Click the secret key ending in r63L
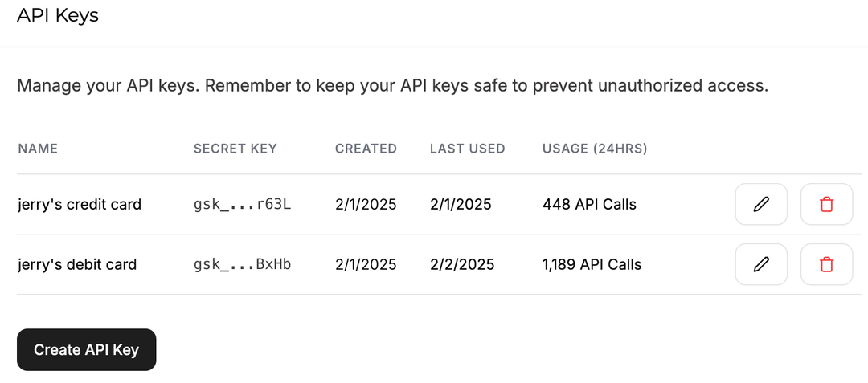Screen dimensions: 868x383 point(242,205)
